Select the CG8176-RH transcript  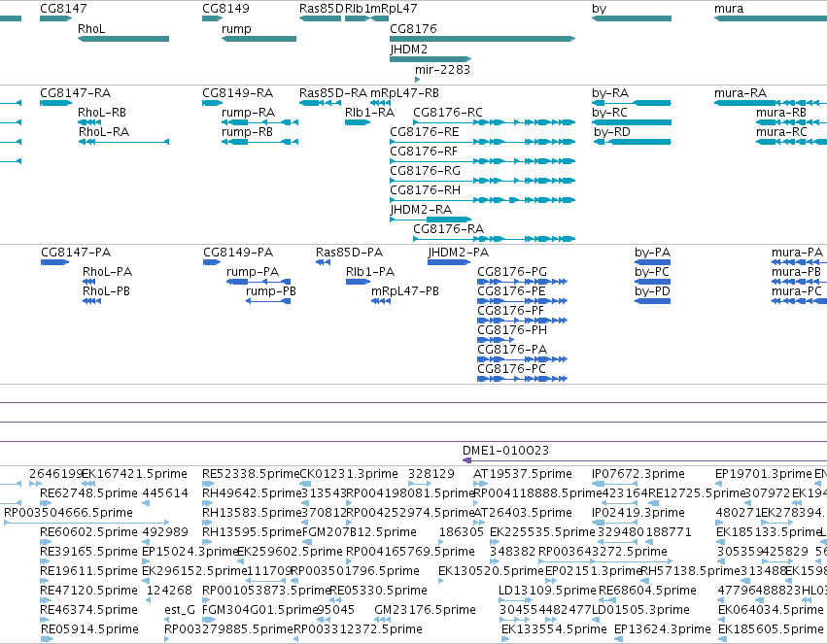click(483, 200)
